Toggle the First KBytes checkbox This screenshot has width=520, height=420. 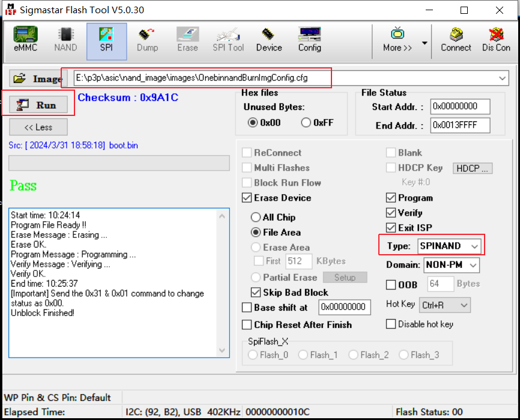[259, 261]
